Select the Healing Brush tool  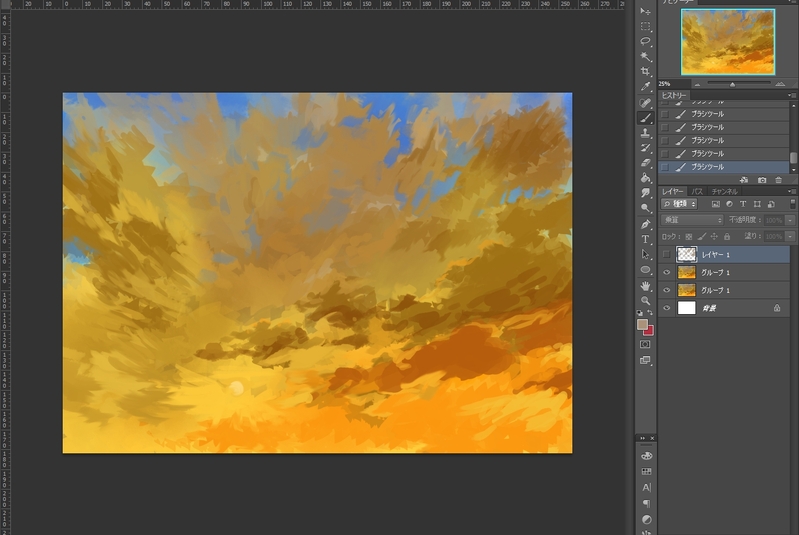[x=645, y=103]
